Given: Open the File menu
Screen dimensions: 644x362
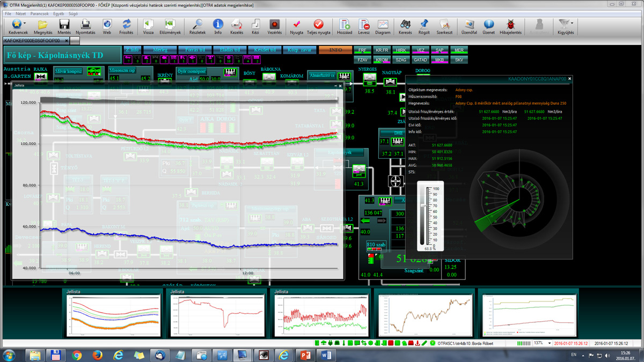Looking at the screenshot, I should [x=8, y=13].
